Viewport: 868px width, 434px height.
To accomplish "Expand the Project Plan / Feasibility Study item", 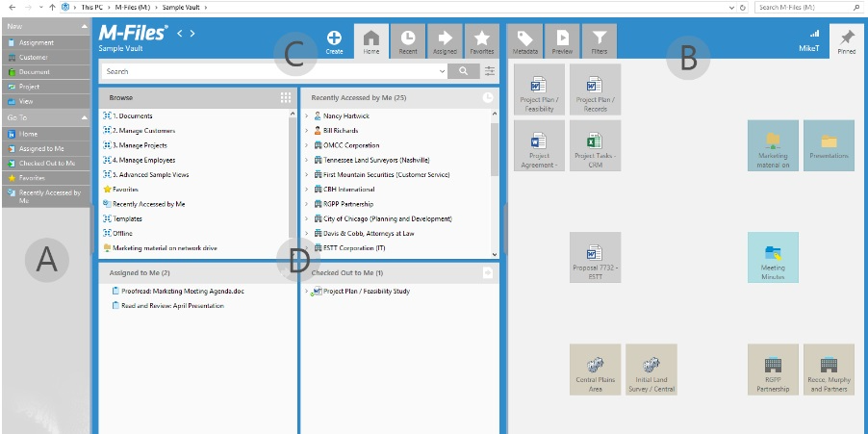I will (x=306, y=292).
